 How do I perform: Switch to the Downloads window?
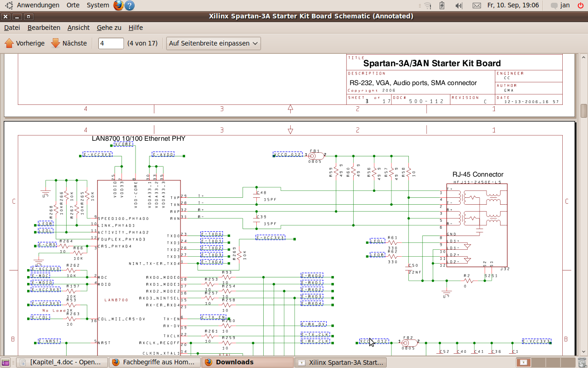tap(248, 362)
